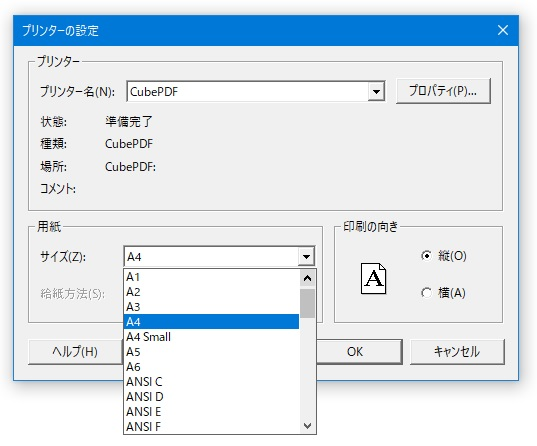This screenshot has height=446, width=537.
Task: Choose A3 from the paper size list
Action: tap(211, 307)
